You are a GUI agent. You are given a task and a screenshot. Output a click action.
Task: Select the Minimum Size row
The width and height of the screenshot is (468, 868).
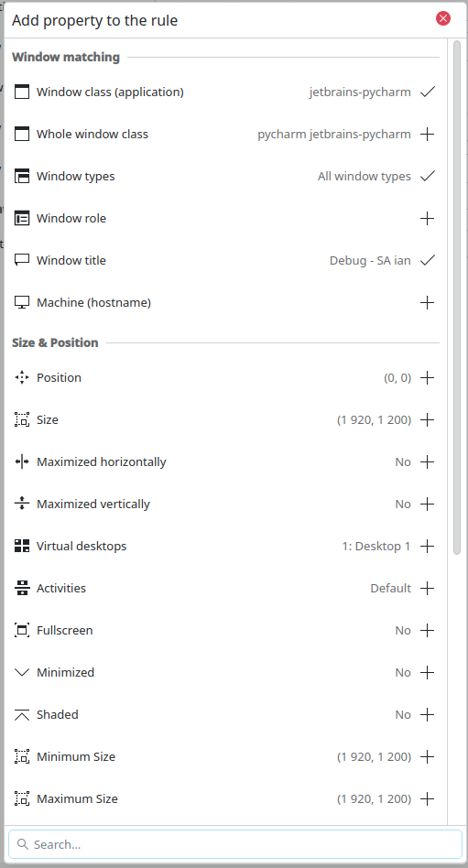coord(225,756)
